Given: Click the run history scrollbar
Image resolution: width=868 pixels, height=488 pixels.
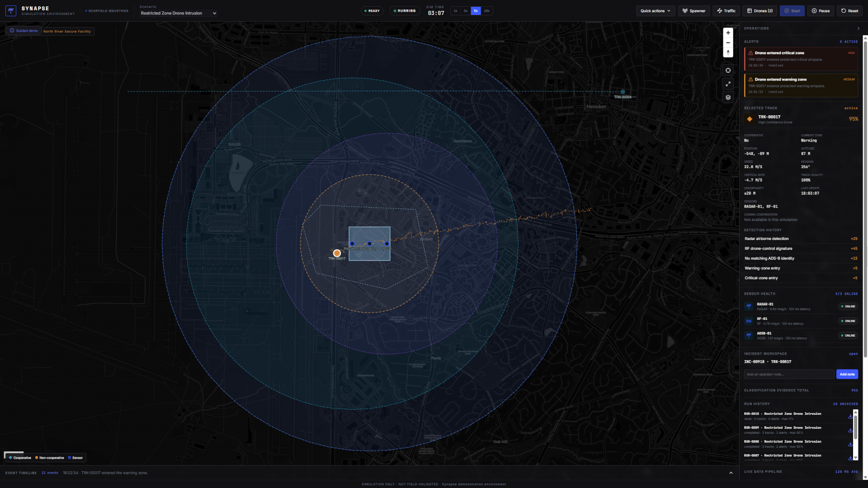Looking at the screenshot, I should click(855, 427).
